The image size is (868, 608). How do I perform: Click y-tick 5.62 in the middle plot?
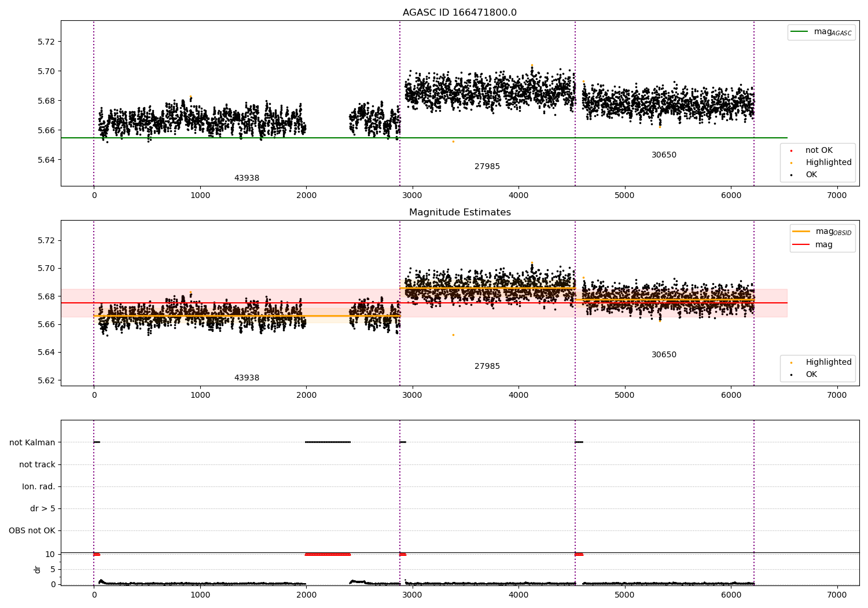click(46, 380)
